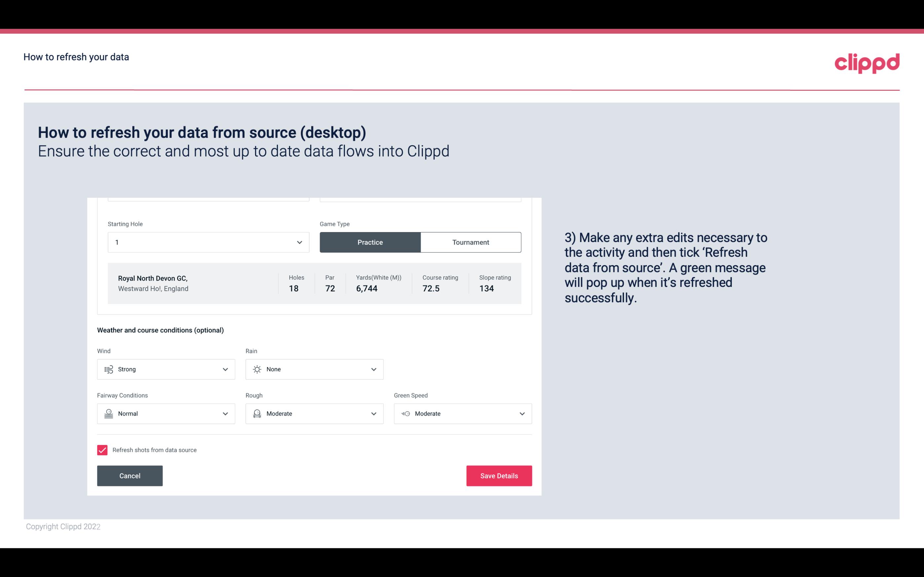Click the Clippd logo icon top right

[867, 61]
